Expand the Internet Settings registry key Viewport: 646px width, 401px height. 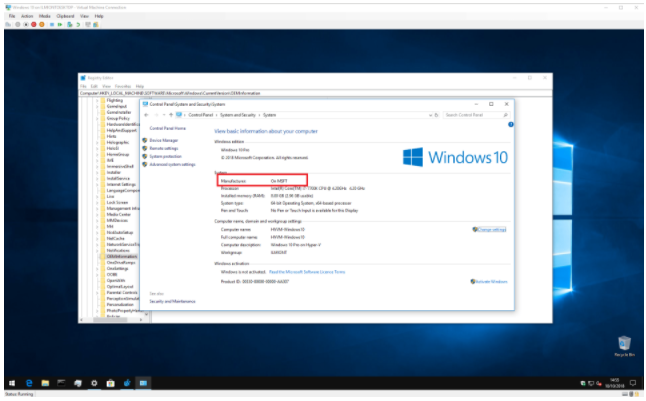[97, 184]
